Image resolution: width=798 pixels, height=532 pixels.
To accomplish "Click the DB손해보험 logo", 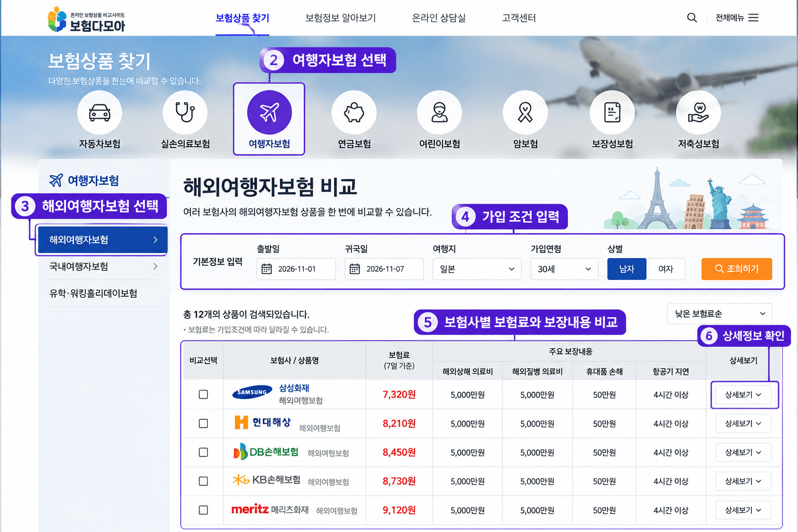I will pos(266,452).
